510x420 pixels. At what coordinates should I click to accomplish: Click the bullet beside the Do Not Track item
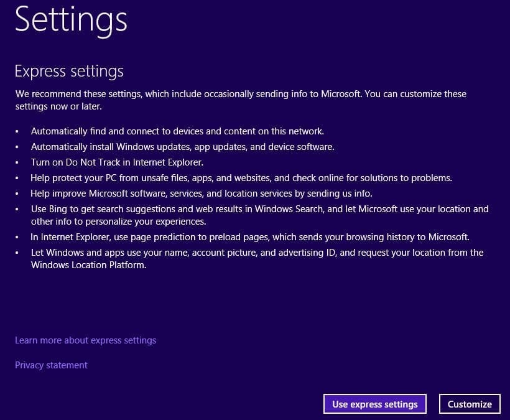point(17,163)
